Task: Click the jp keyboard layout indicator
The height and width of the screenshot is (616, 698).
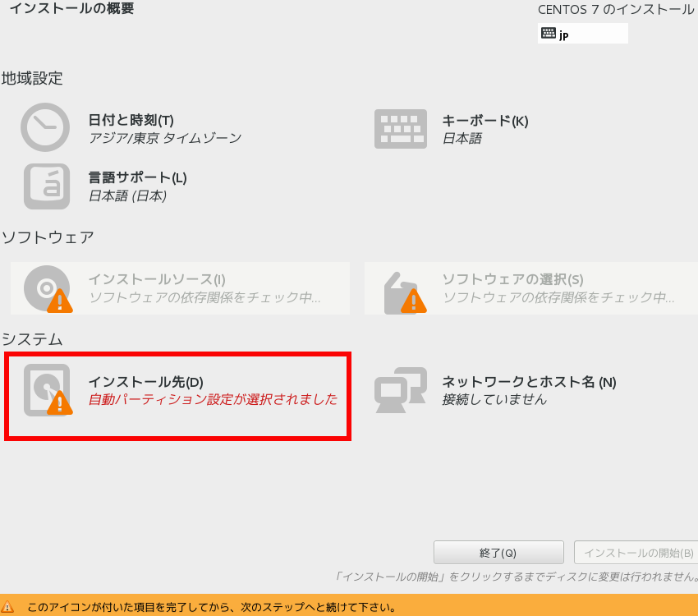Action: (583, 34)
